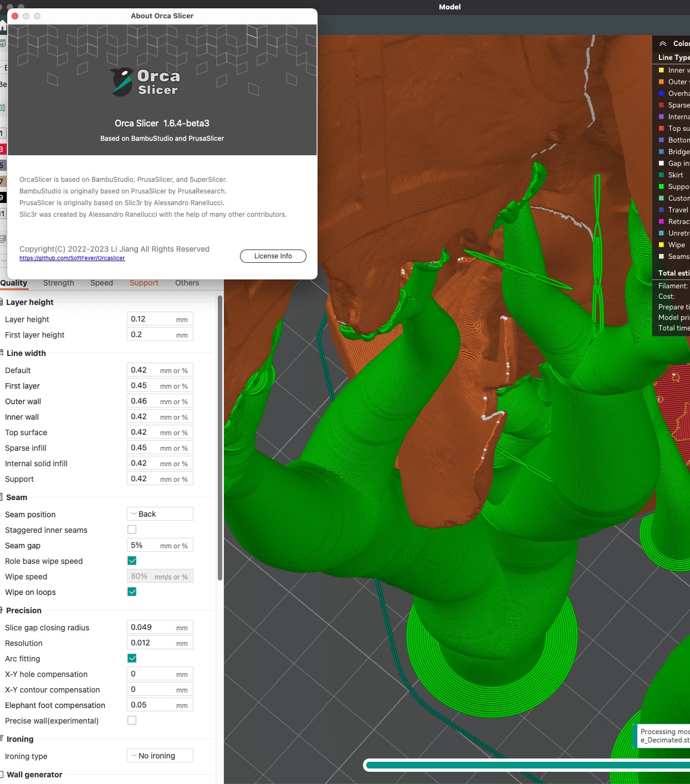
Task: Click the License Info button
Action: click(273, 256)
